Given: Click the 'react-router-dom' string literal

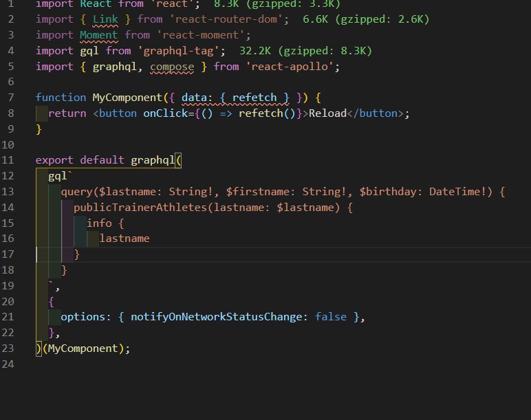Looking at the screenshot, I should [226, 19].
